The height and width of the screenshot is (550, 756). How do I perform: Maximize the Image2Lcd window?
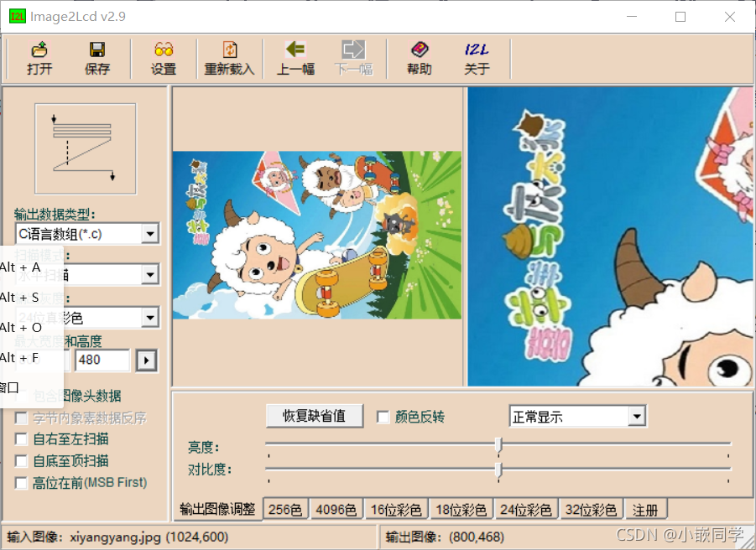coord(680,17)
